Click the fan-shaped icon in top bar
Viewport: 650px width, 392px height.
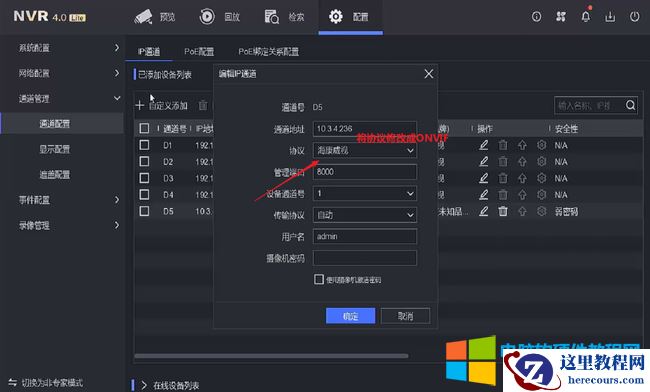pos(561,17)
